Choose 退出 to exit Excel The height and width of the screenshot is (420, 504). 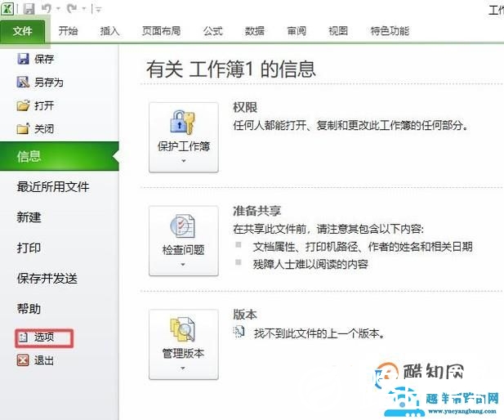(44, 361)
